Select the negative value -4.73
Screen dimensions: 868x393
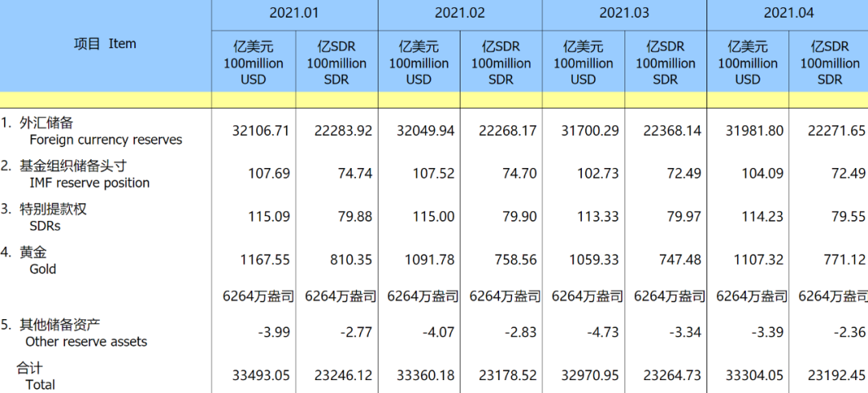(x=604, y=333)
